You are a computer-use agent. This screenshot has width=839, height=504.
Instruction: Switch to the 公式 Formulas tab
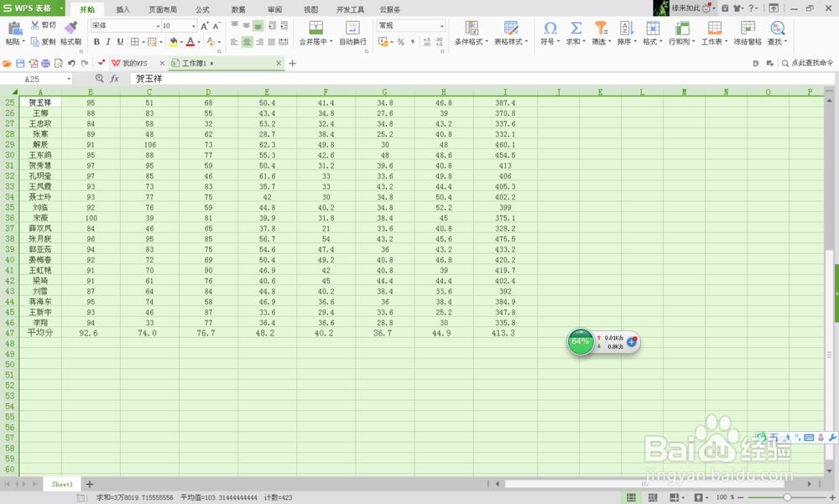coord(202,9)
